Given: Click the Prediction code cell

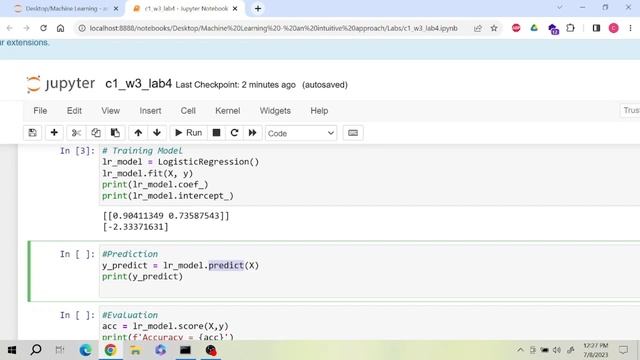Looking at the screenshot, I should pos(369,271).
